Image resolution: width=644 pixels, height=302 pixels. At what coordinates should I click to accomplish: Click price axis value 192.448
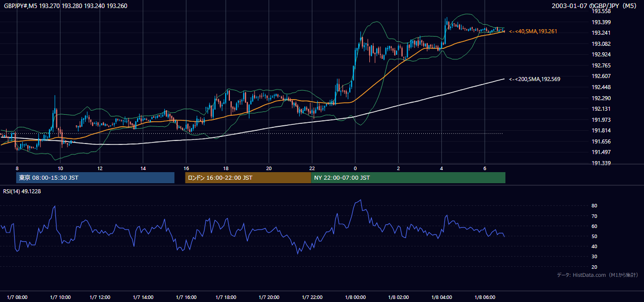pyautogui.click(x=601, y=87)
